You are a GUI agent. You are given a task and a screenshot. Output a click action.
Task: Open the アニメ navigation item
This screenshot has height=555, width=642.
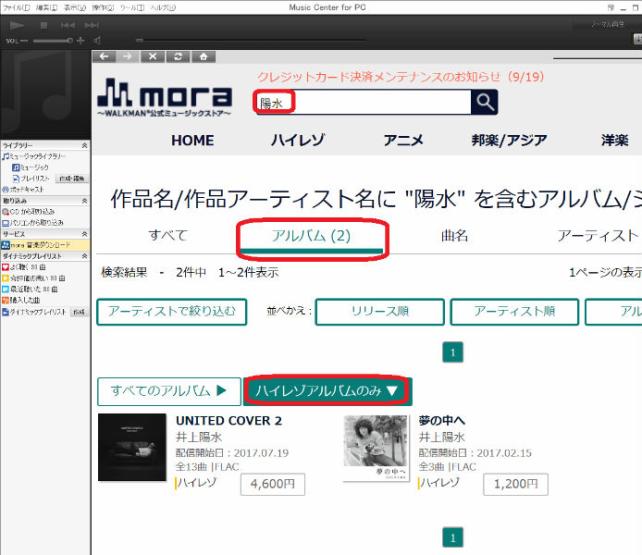403,140
